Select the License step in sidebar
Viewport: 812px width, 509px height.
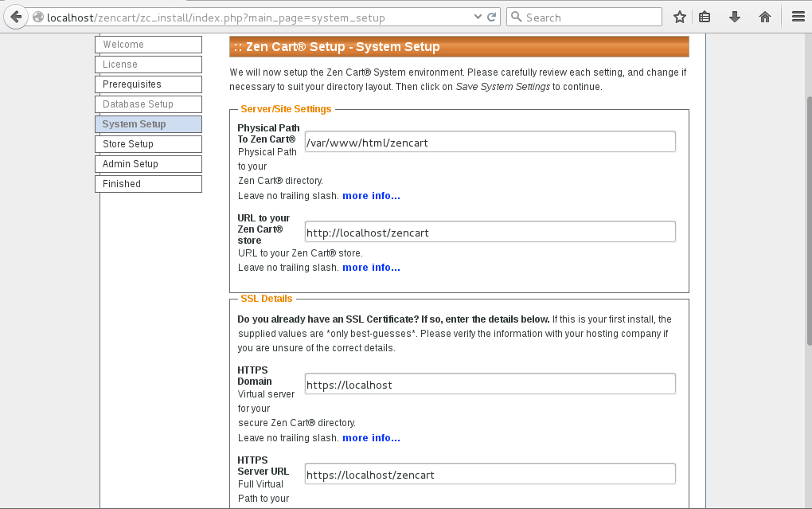coord(149,65)
